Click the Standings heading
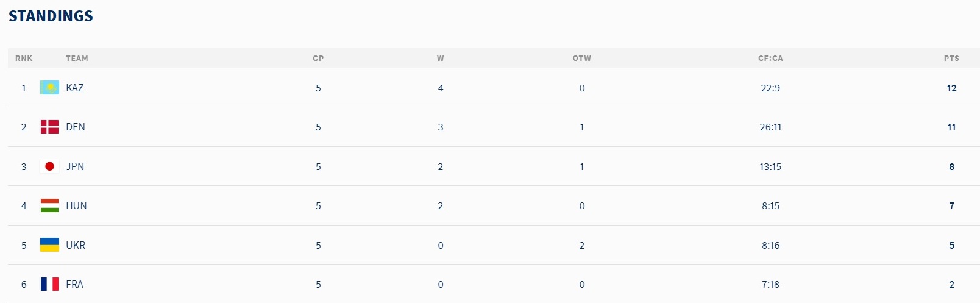The image size is (980, 303). (51, 16)
